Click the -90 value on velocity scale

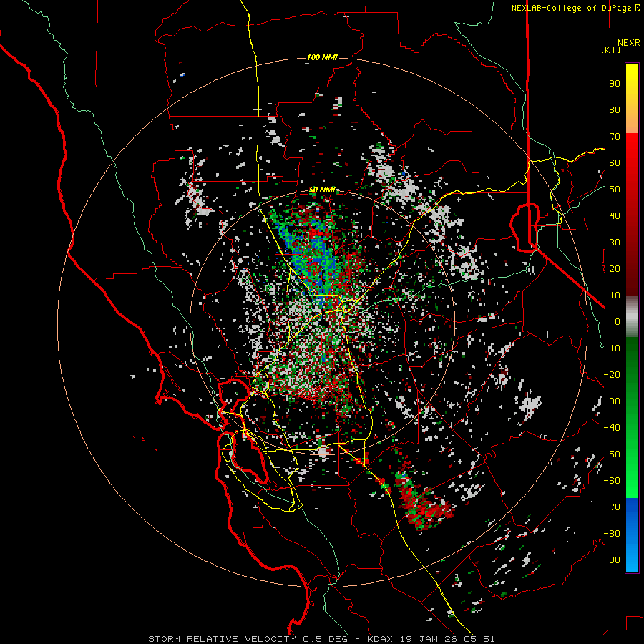tap(612, 560)
